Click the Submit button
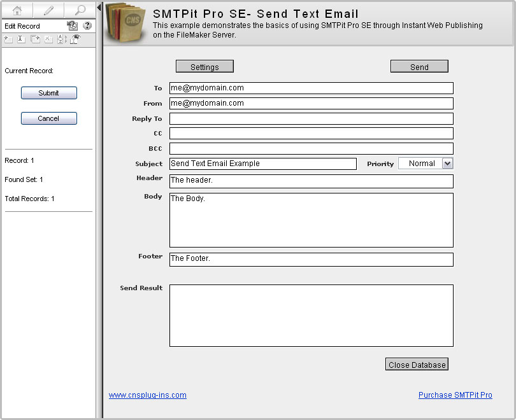This screenshot has width=516, height=420. (48, 93)
